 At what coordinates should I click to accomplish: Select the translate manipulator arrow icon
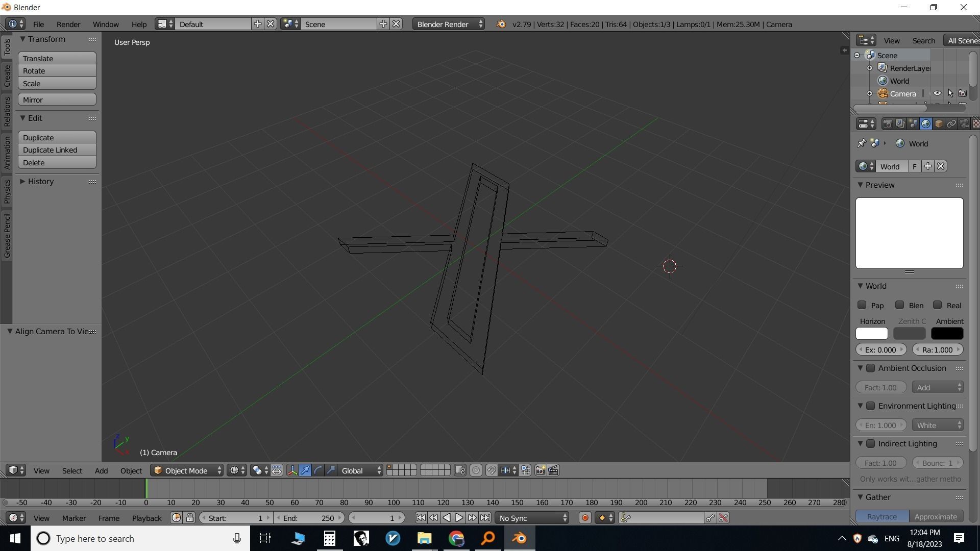click(305, 470)
